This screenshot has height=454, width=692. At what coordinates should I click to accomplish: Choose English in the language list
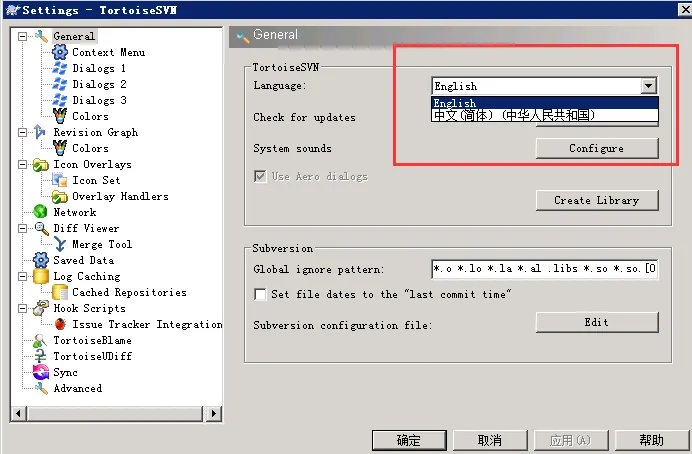coord(545,103)
